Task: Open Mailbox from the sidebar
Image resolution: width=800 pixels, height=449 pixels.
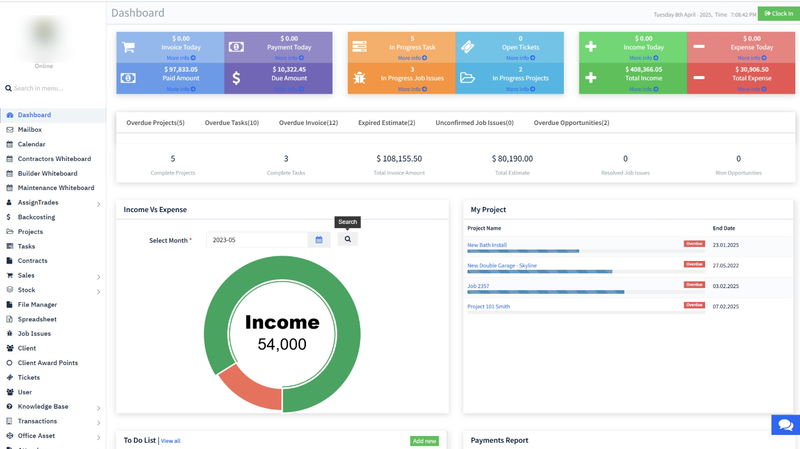Action: pos(30,130)
